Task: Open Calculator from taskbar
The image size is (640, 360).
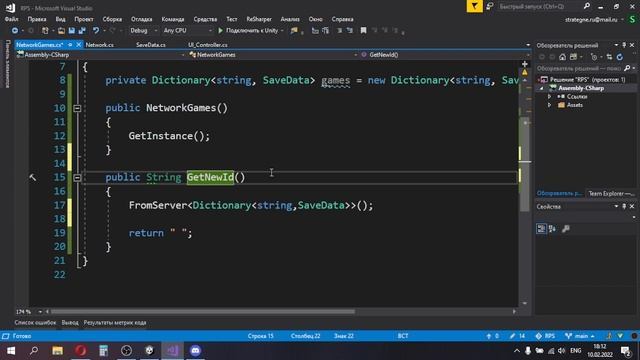Action: (x=103, y=351)
